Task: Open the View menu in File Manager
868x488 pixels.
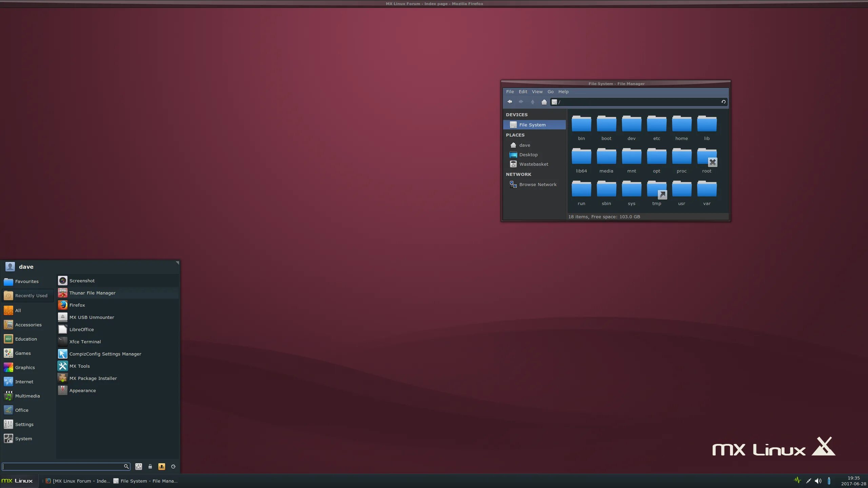Action: coord(537,91)
